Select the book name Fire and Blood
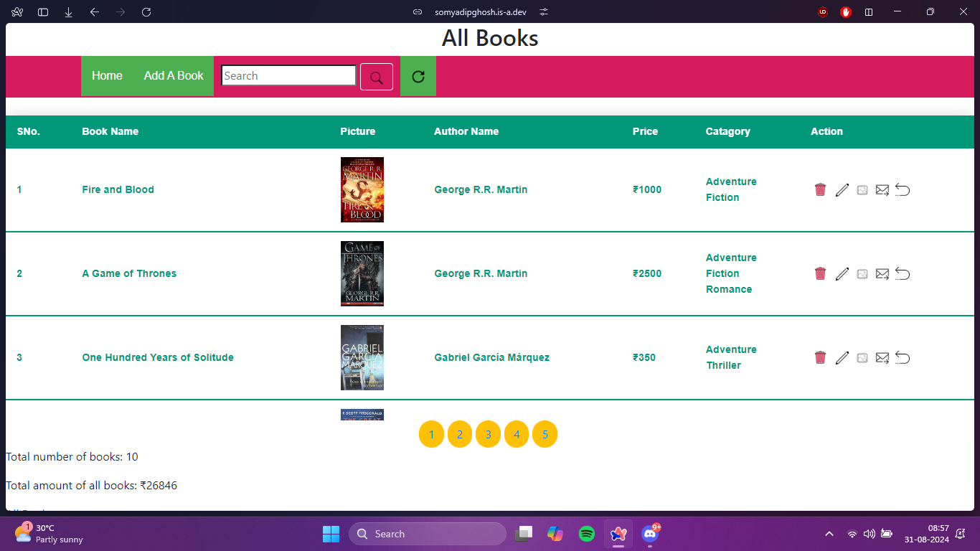Viewport: 980px width, 551px height. click(118, 189)
